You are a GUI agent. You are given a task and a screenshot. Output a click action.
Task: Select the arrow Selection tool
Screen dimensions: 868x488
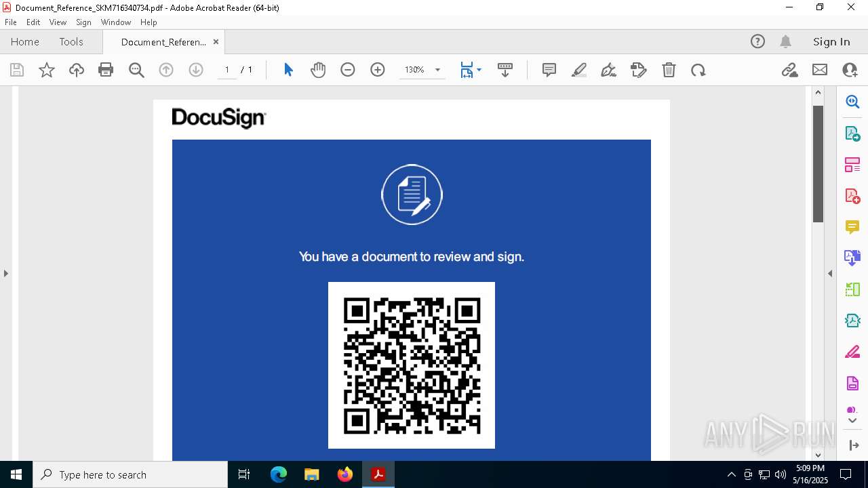pos(288,70)
